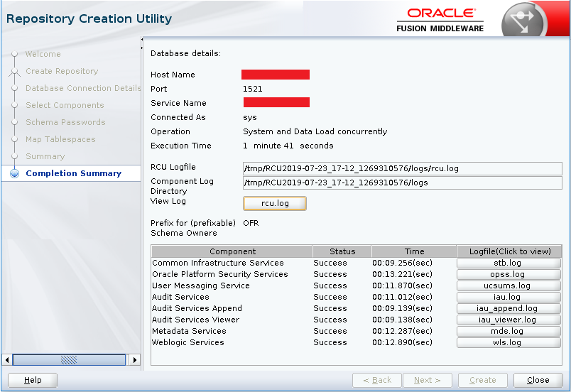Screen dimensions: 571x392
Task: Click the RCU Logfile path field
Action: [402, 168]
